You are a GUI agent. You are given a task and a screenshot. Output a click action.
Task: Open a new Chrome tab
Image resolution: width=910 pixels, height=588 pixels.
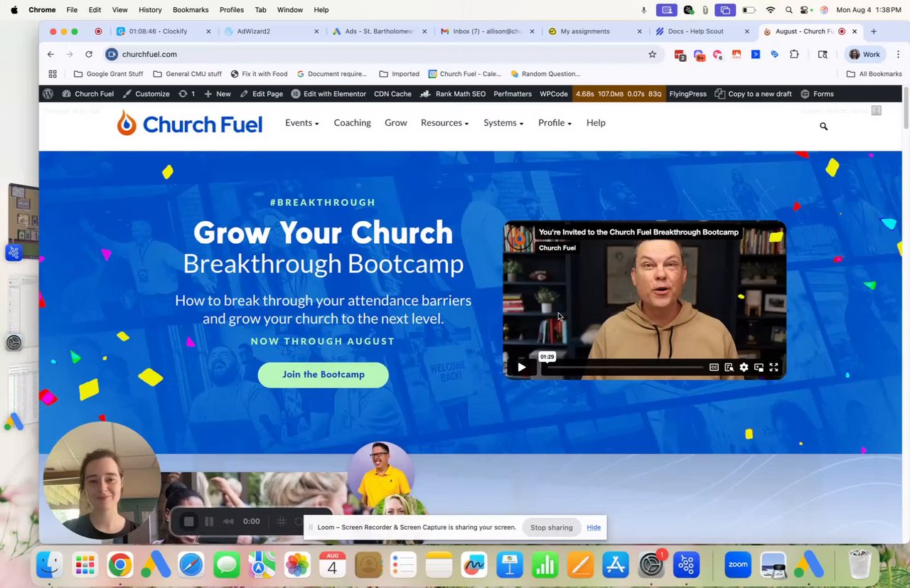pyautogui.click(x=874, y=31)
